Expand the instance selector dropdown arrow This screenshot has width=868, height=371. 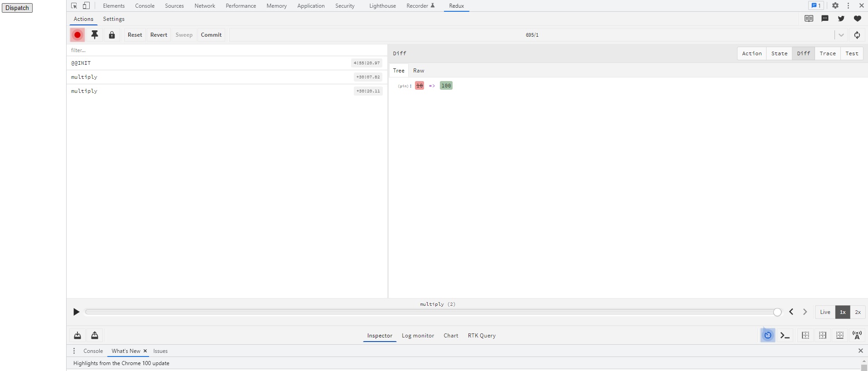tap(841, 35)
